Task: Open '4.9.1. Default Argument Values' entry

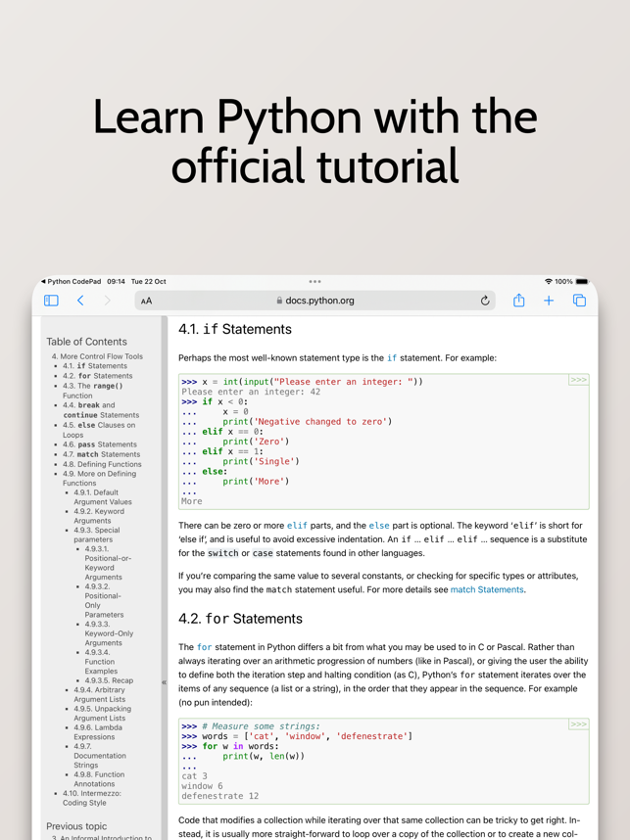Action: [x=103, y=497]
